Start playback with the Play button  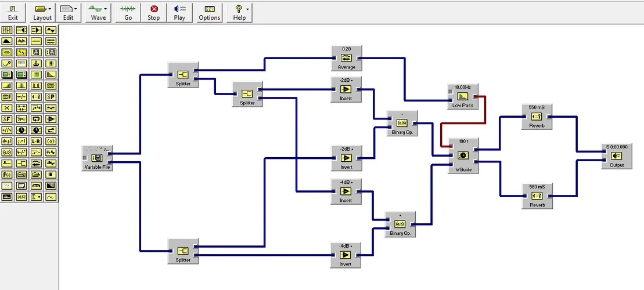click(x=179, y=13)
